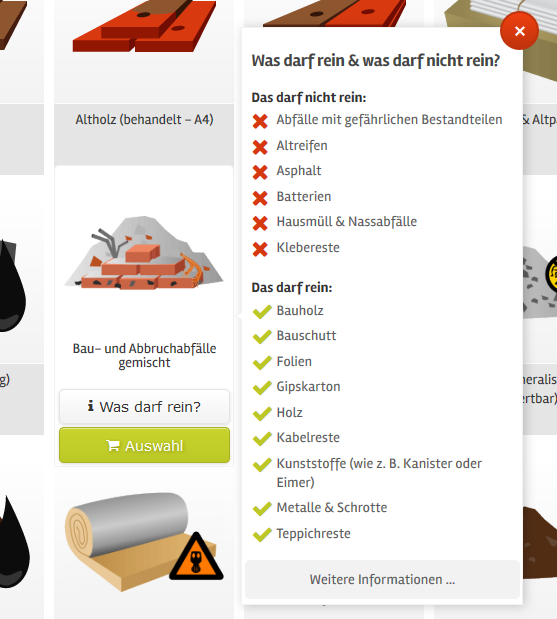The width and height of the screenshot is (557, 619).
Task: Click red cross icon beside Klebereste
Action: [260, 249]
